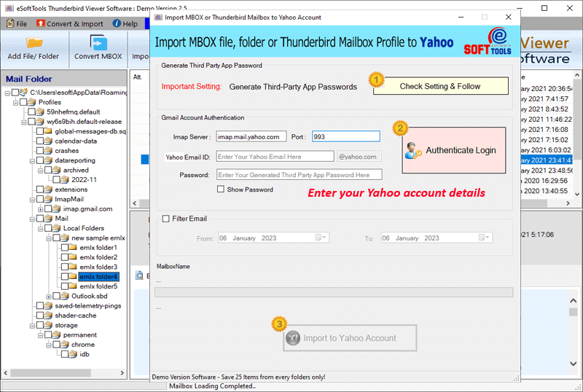Expand the Outlook.sbd tree node

pos(48,297)
